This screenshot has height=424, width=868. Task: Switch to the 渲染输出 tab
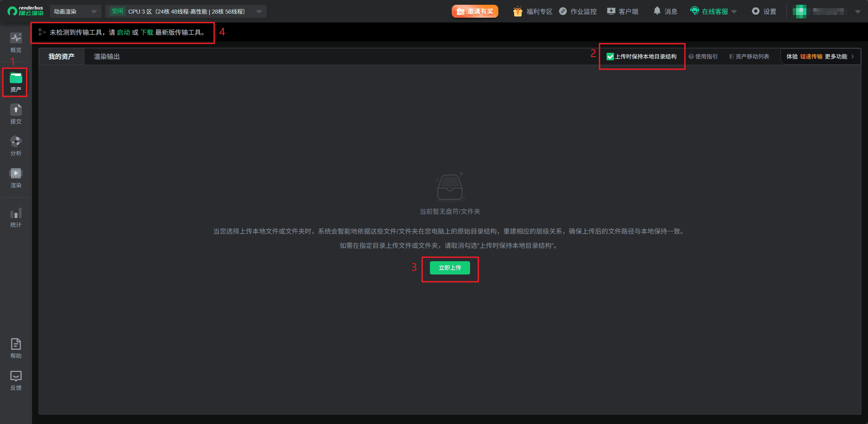click(x=107, y=57)
